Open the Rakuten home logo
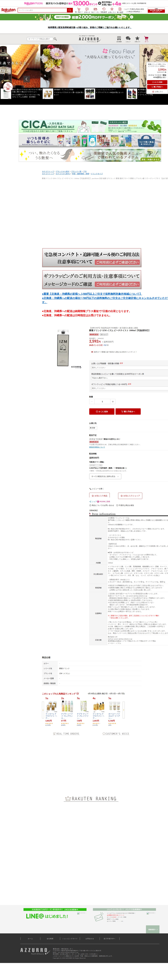 8,10
